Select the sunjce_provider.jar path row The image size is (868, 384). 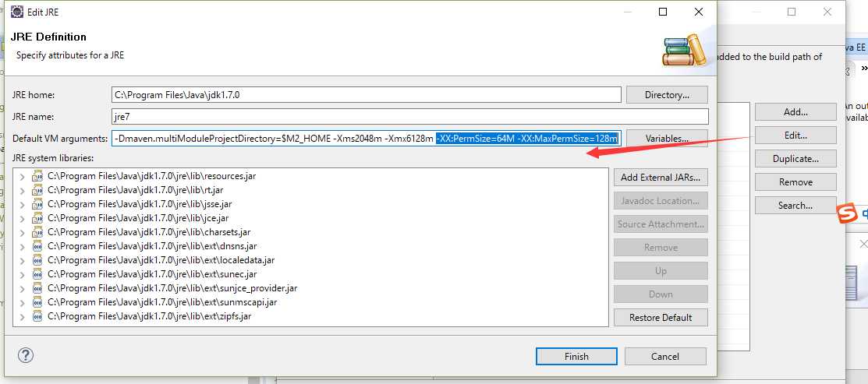pyautogui.click(x=172, y=288)
